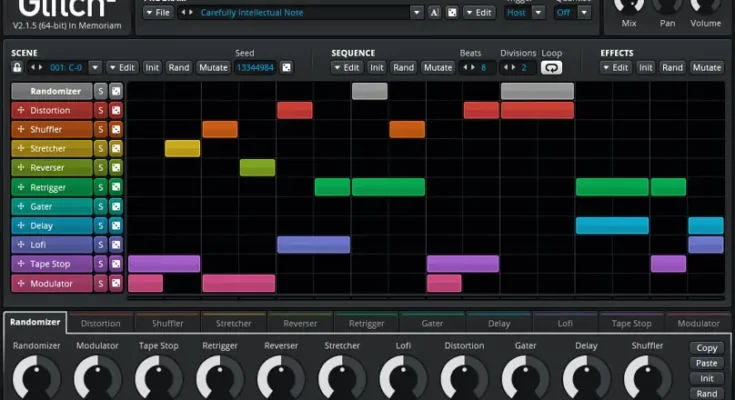Solo the Stretcher lane
This screenshot has width=735, height=400.
pyautogui.click(x=100, y=149)
